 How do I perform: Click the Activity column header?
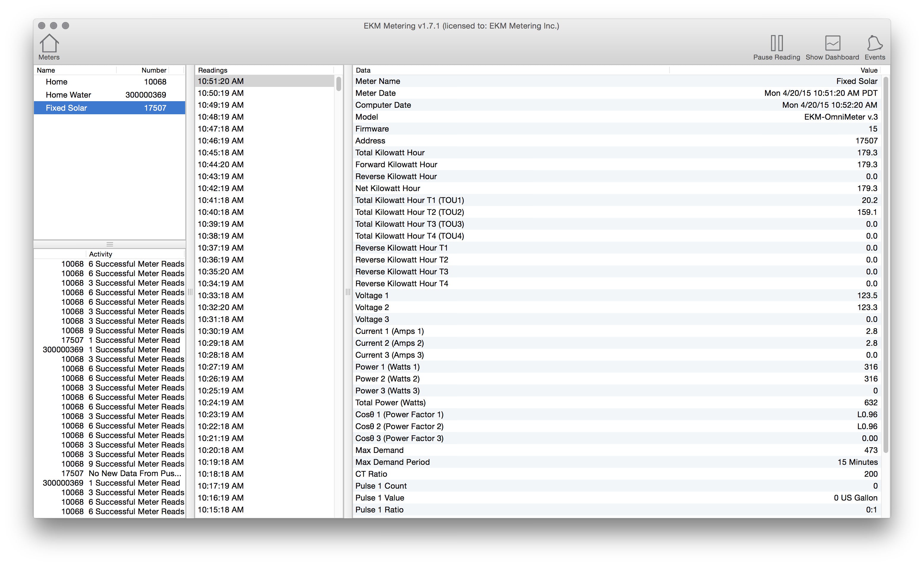point(101,254)
